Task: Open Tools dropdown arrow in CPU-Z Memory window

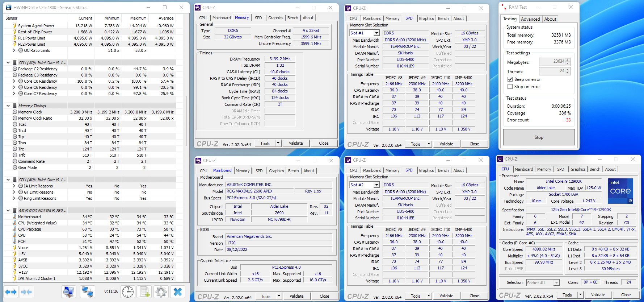Action: (x=278, y=143)
